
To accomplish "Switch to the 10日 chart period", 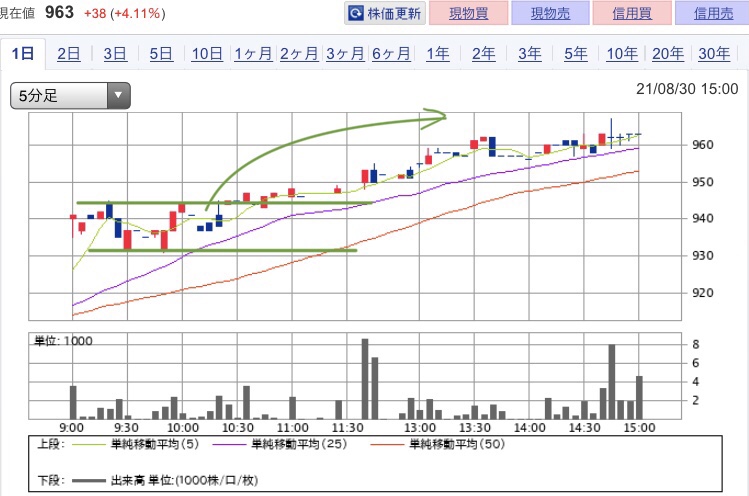I will coord(207,54).
